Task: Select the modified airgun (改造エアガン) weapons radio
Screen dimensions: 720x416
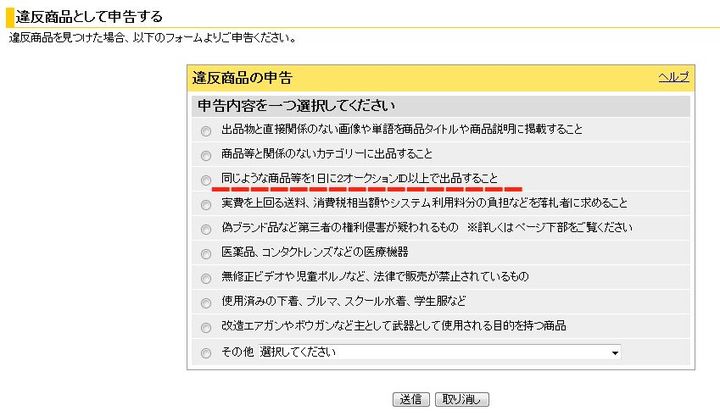Action: point(206,327)
